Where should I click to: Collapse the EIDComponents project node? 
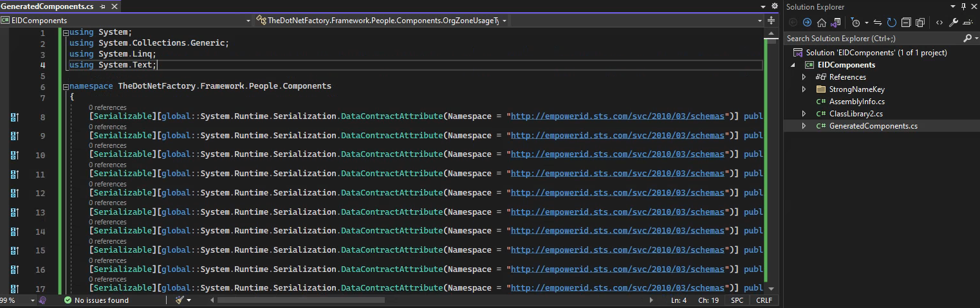point(793,65)
